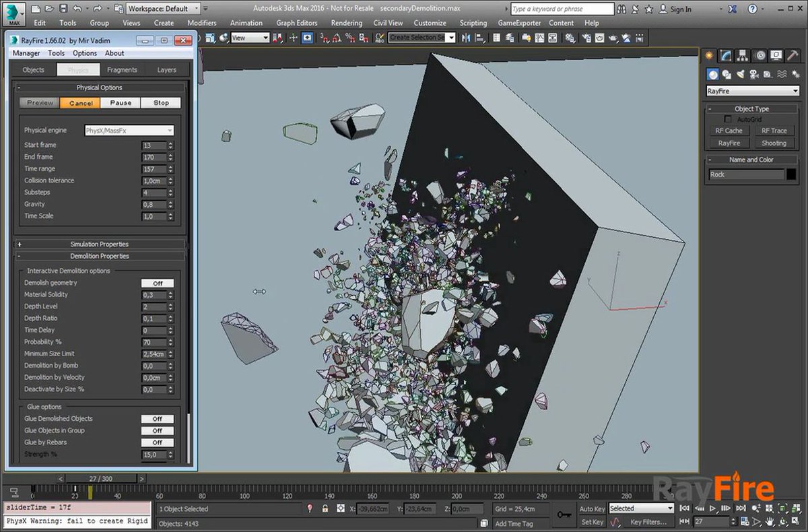Select the Space Warps category icon
This screenshot has height=532, width=808.
tap(782, 74)
